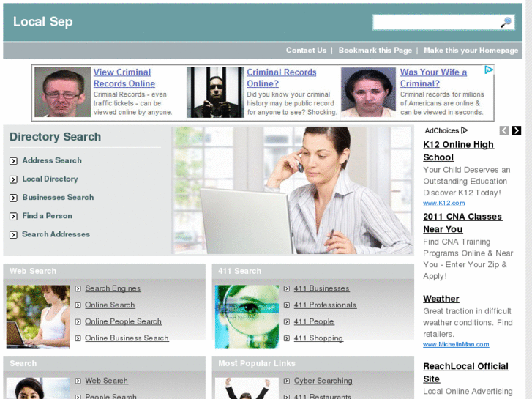
Task: Open the Cyber Searching link
Action: [x=323, y=381]
